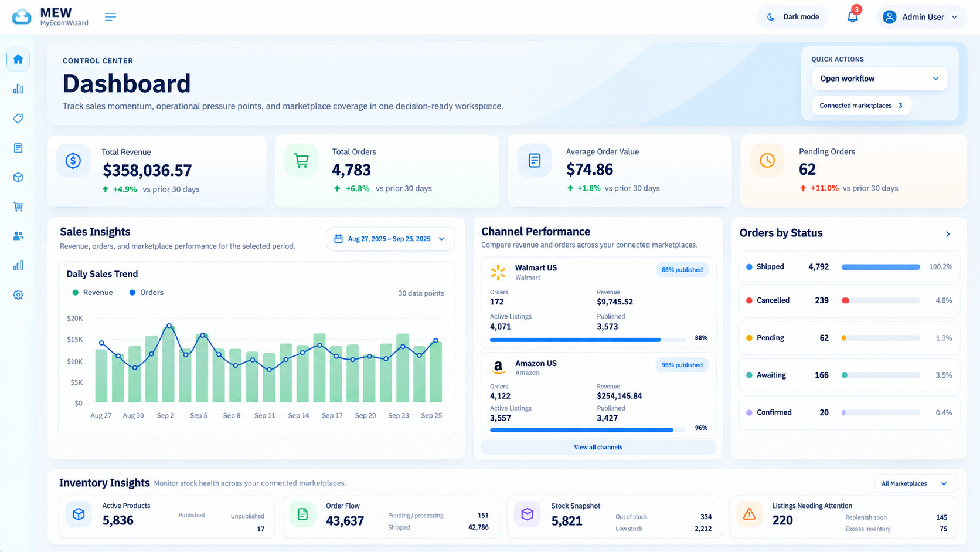This screenshot has width=980, height=552.
Task: Toggle the Revenue legend series
Action: click(92, 292)
